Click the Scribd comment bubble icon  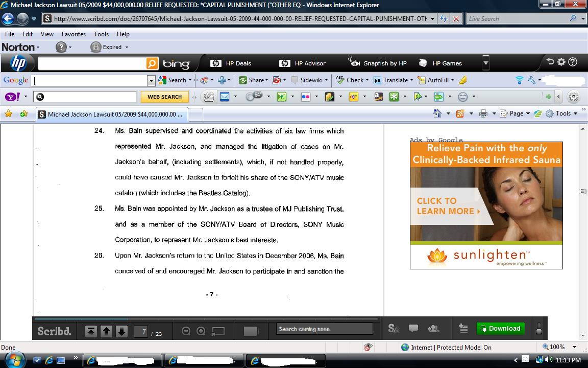413,329
